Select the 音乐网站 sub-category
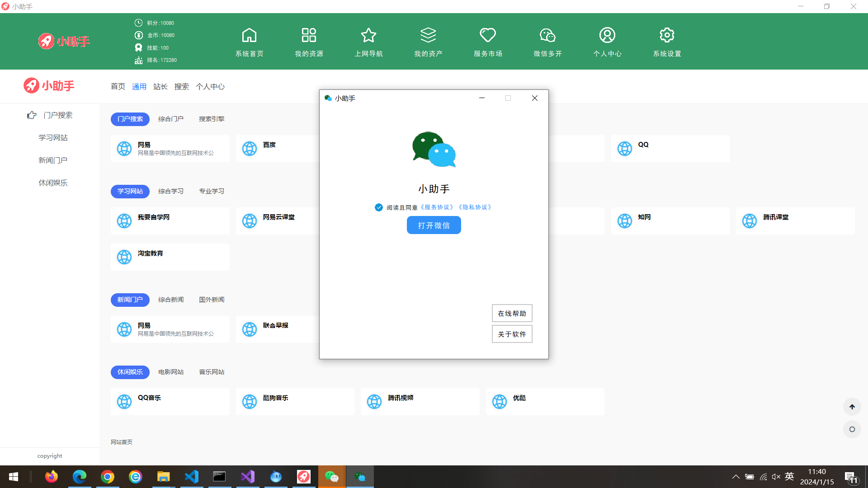This screenshot has width=868, height=488. click(212, 372)
